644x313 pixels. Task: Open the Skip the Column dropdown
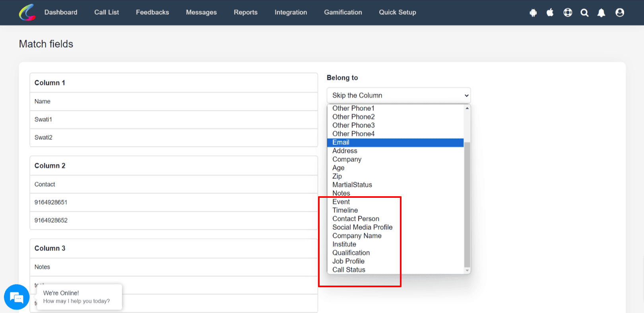(x=399, y=95)
